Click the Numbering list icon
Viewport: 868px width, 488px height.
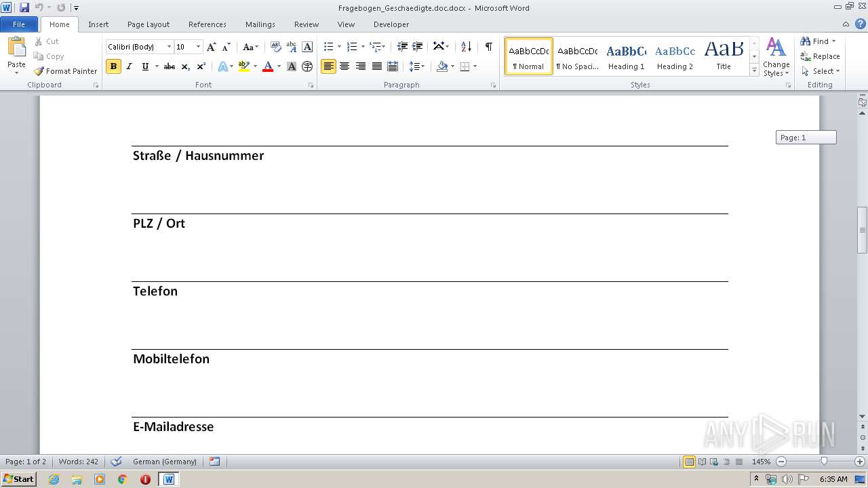[x=351, y=47]
